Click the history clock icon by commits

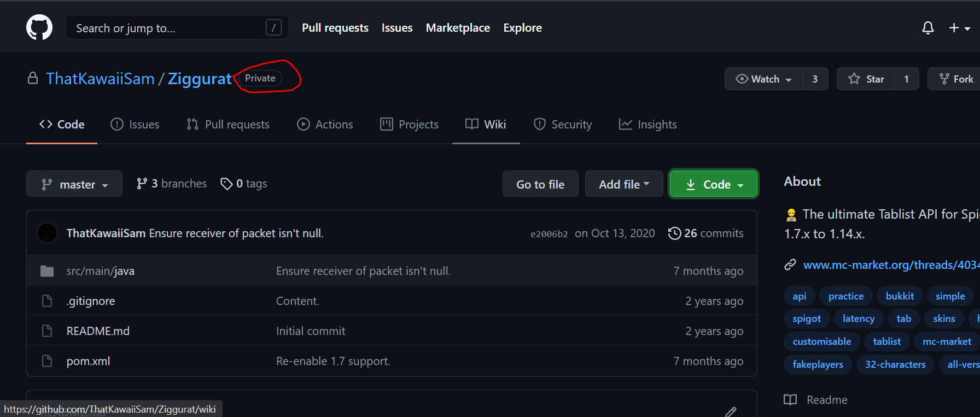click(675, 233)
